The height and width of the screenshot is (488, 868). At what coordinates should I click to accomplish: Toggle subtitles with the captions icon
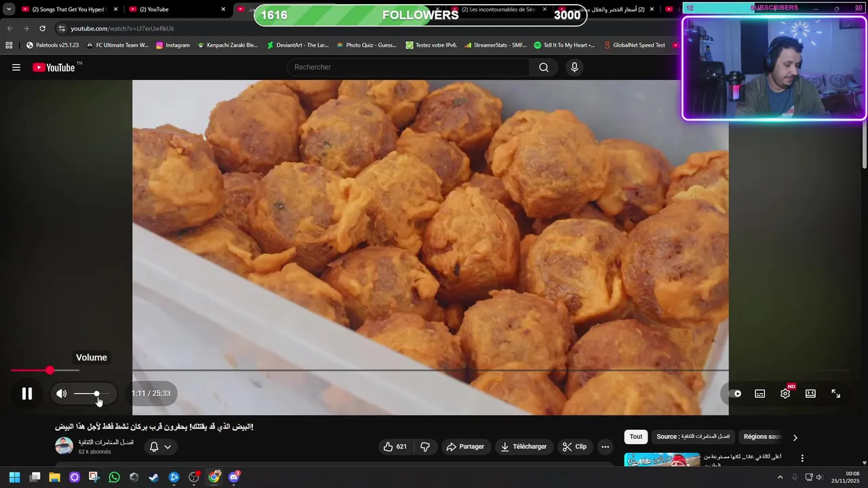coord(760,393)
